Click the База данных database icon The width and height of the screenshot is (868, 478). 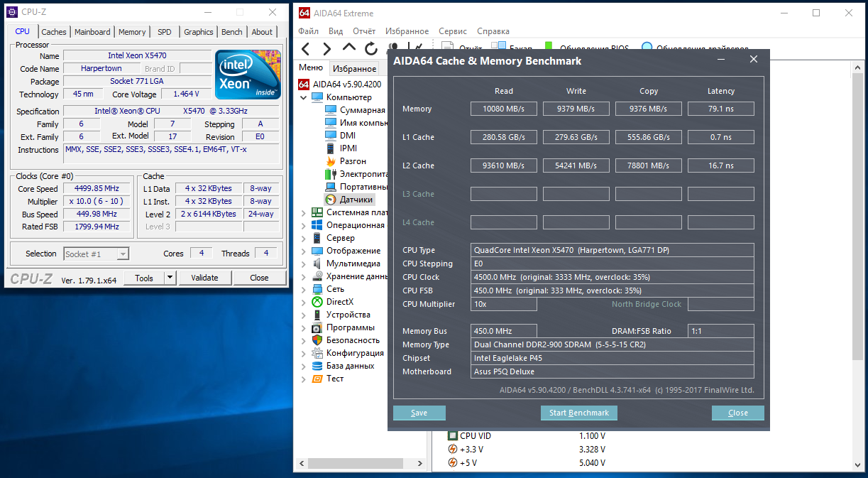pos(317,366)
